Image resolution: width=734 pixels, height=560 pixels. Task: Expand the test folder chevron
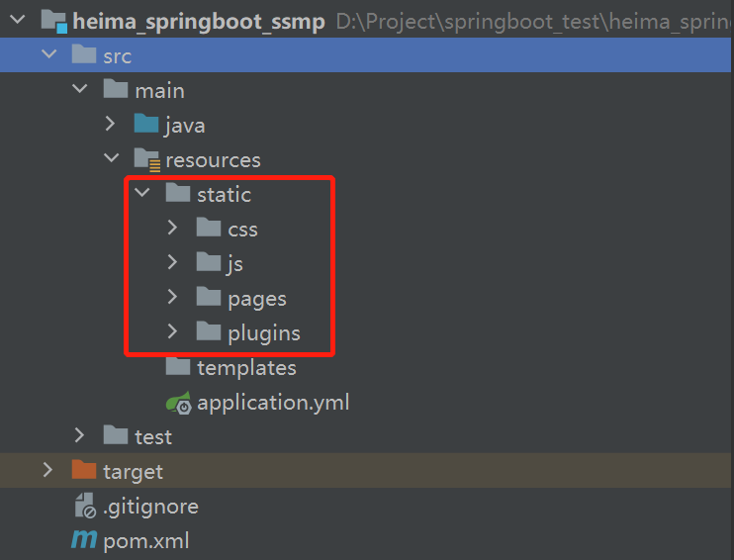(x=81, y=436)
